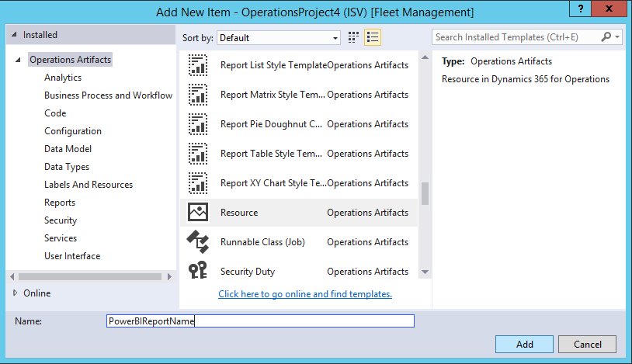
Task: Open the help question mark button
Action: coord(581,9)
